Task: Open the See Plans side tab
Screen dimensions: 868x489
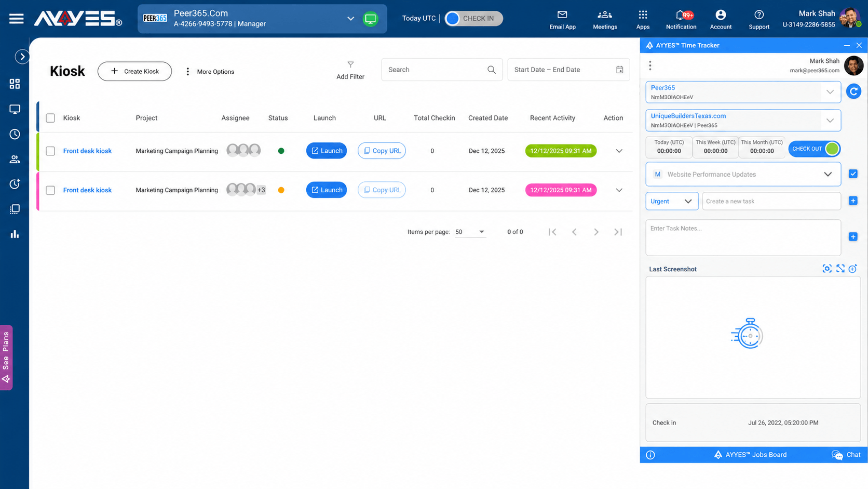Action: tap(6, 358)
